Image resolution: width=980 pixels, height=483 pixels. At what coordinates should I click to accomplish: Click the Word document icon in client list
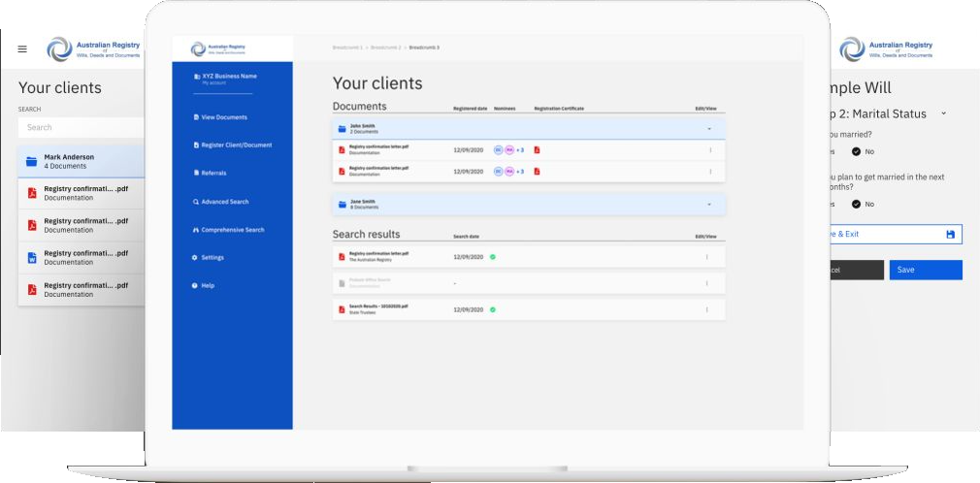(x=32, y=258)
